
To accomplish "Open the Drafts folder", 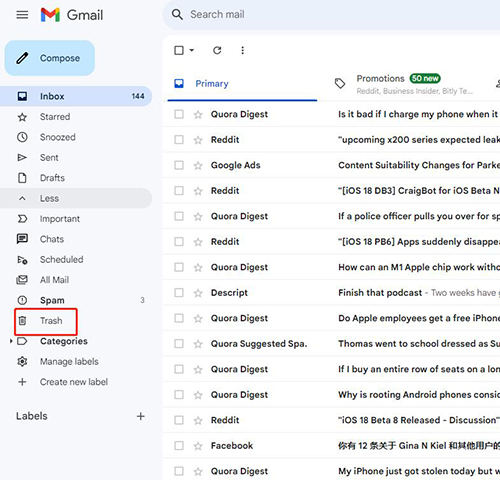I will pos(76,178).
